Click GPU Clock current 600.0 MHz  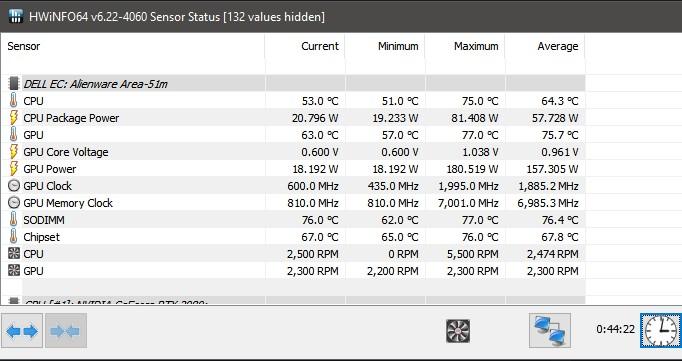point(313,186)
